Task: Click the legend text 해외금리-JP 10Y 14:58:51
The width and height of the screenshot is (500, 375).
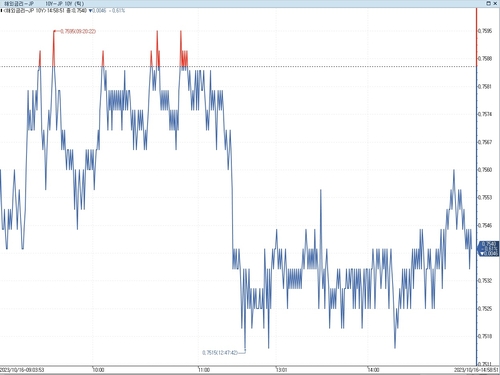Action: (34, 11)
